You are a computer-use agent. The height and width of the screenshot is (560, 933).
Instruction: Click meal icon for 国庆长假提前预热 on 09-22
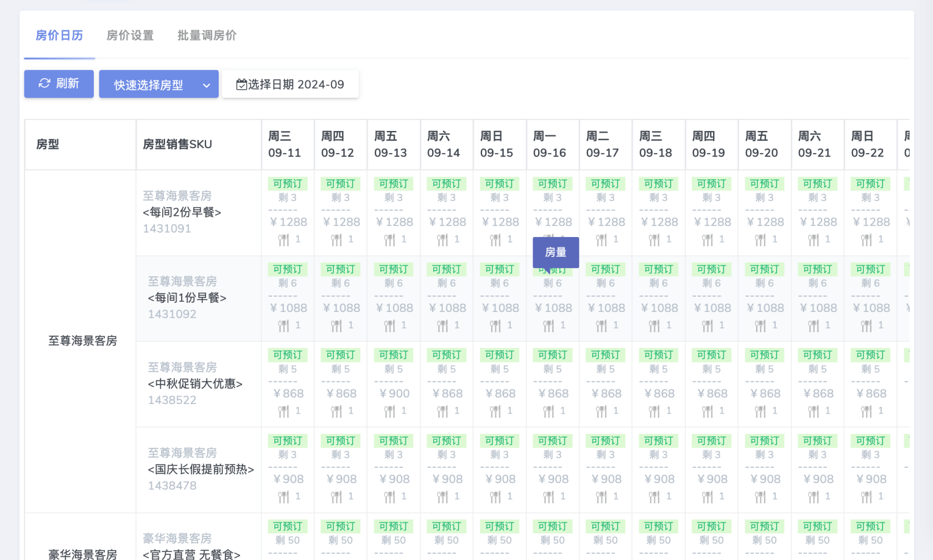tap(867, 497)
